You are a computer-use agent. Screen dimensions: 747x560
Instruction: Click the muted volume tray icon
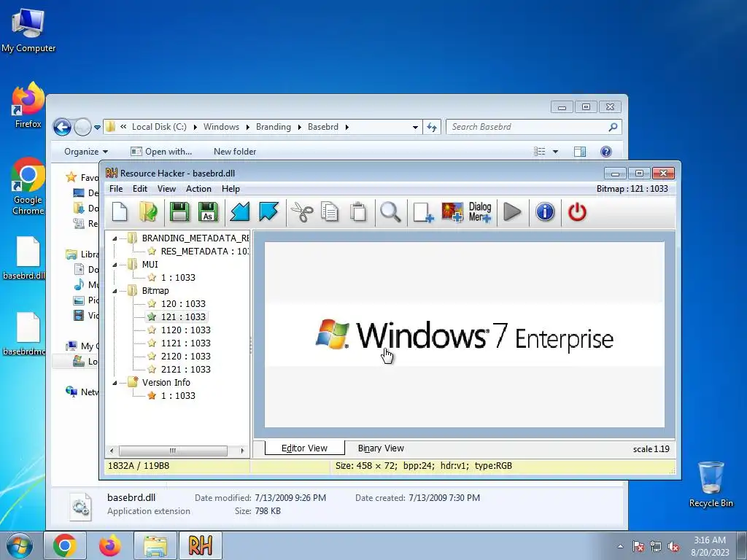click(x=673, y=546)
